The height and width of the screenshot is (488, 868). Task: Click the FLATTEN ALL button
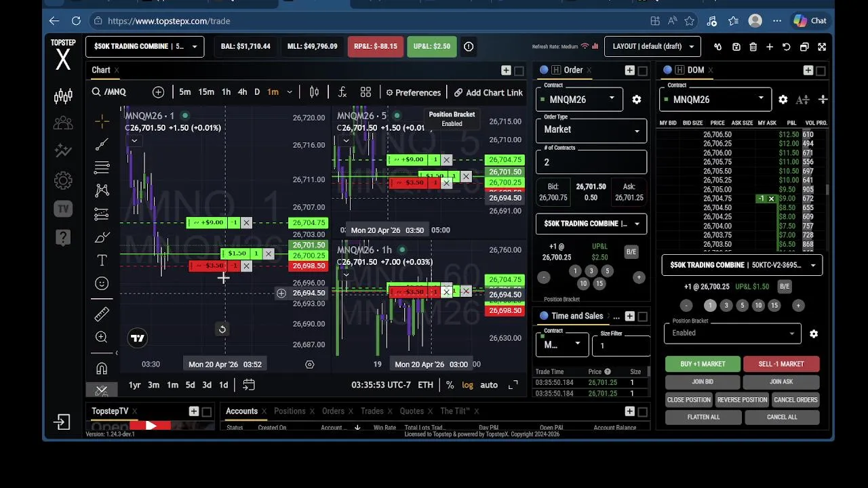703,417
